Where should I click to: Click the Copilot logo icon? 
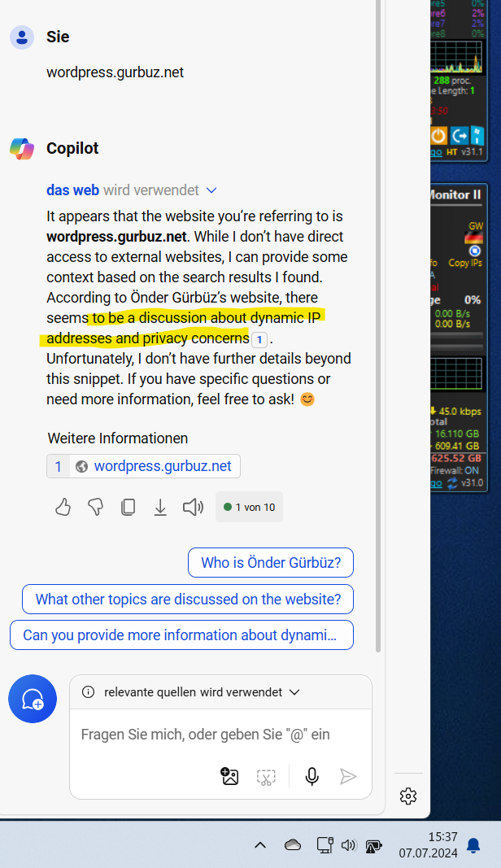coord(22,148)
